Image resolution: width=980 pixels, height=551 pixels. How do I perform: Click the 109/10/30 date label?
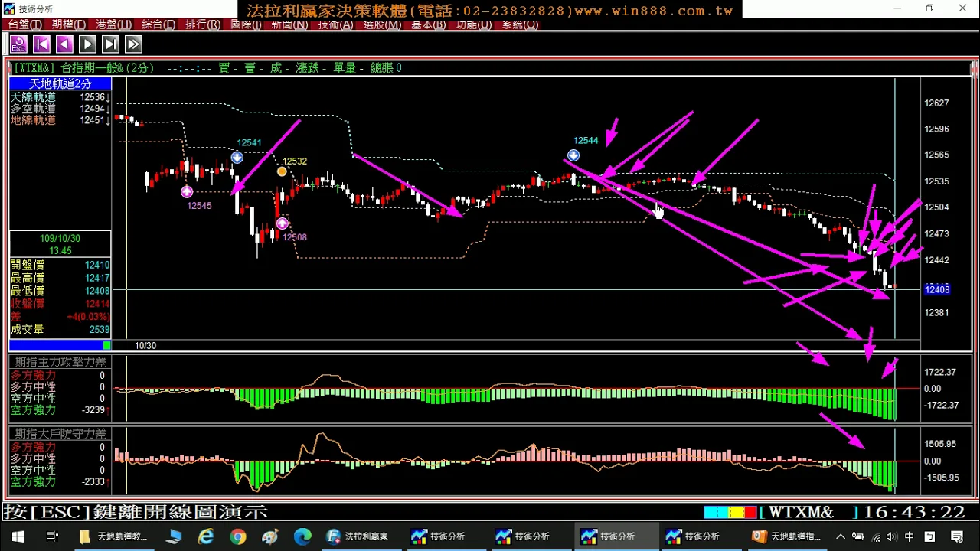click(x=60, y=239)
